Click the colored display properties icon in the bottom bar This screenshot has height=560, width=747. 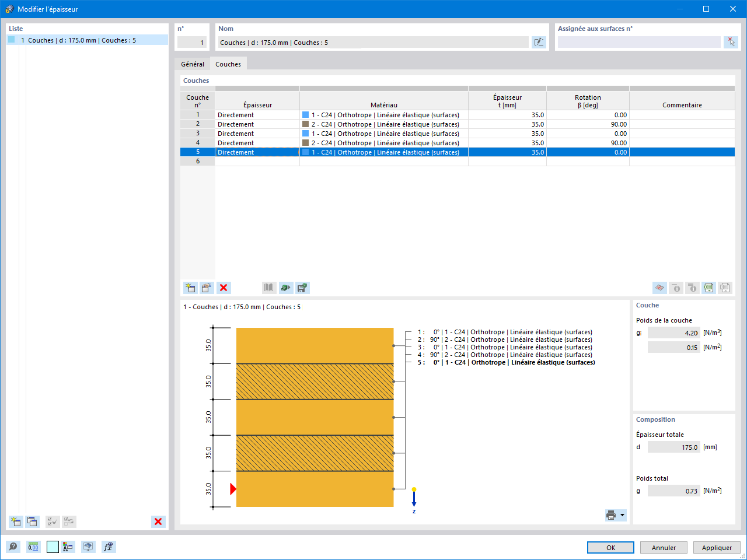(68, 547)
